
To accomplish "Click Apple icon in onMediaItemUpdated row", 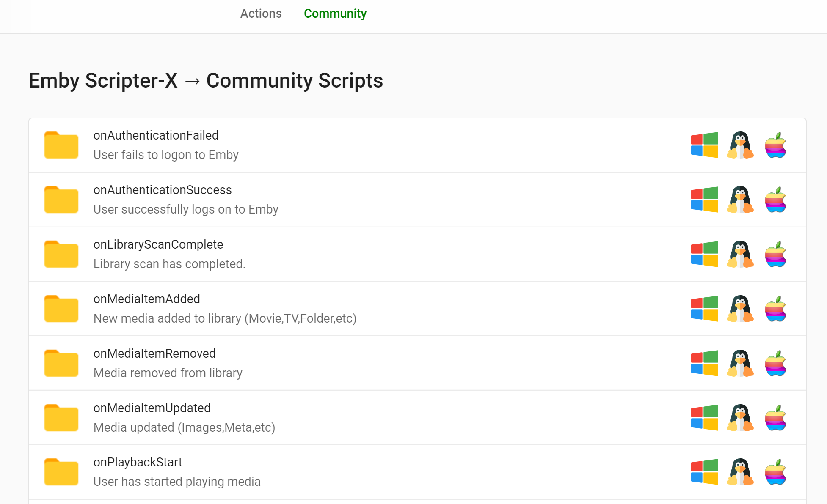I will 775,418.
